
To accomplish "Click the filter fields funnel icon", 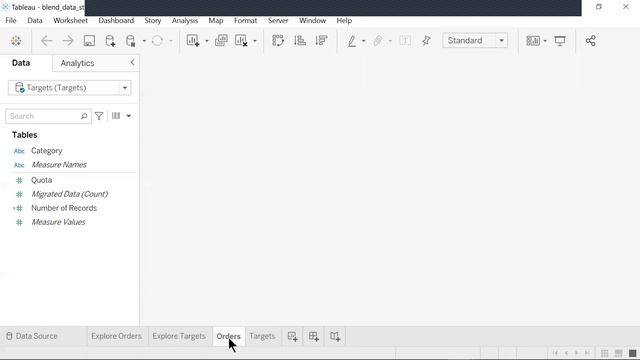I will pyautogui.click(x=99, y=116).
